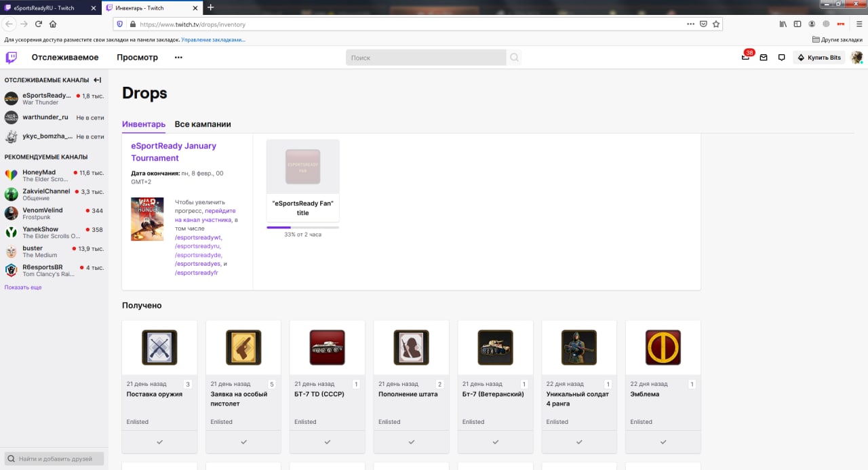The width and height of the screenshot is (868, 470).
Task: Bookmark this page with star icon
Action: tap(716, 24)
